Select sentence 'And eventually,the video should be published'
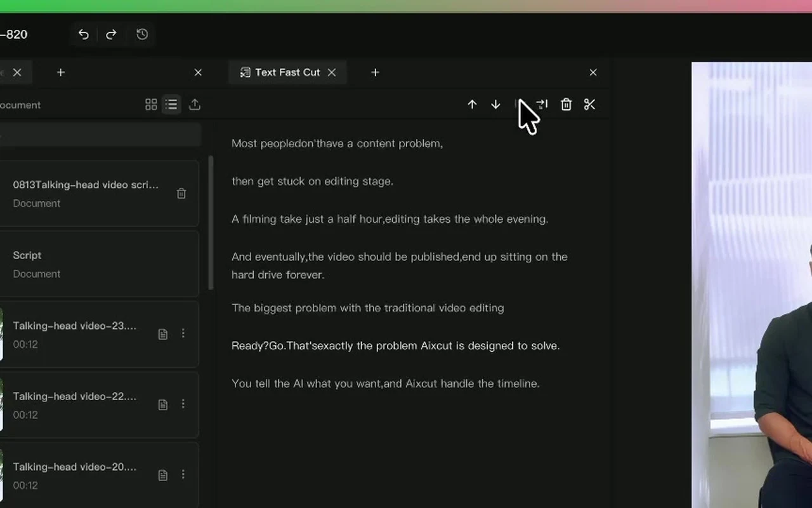Image resolution: width=812 pixels, height=508 pixels. coord(346,257)
